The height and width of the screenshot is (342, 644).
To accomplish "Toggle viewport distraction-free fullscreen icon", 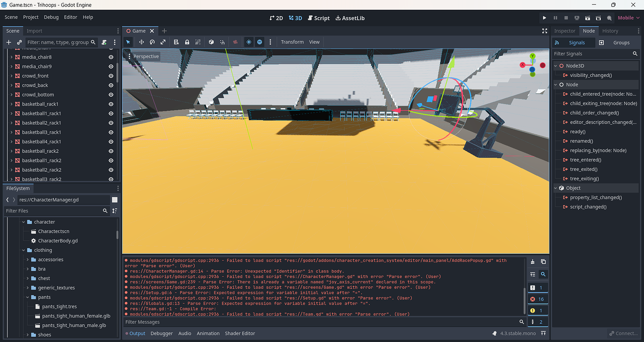I will 545,31.
